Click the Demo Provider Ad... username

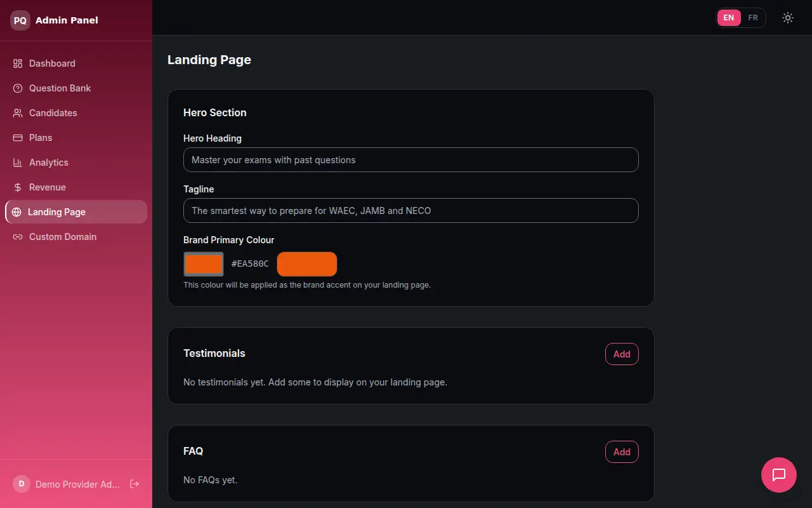(77, 485)
